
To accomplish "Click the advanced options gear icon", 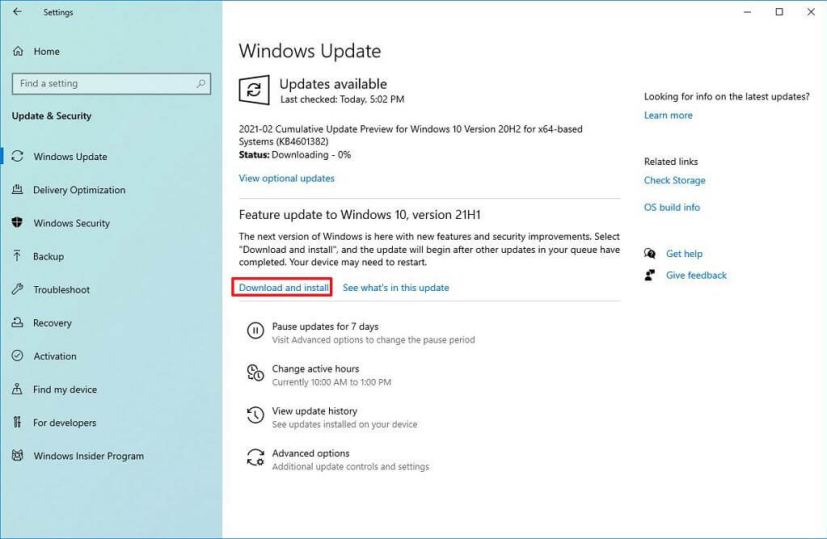I will (255, 457).
